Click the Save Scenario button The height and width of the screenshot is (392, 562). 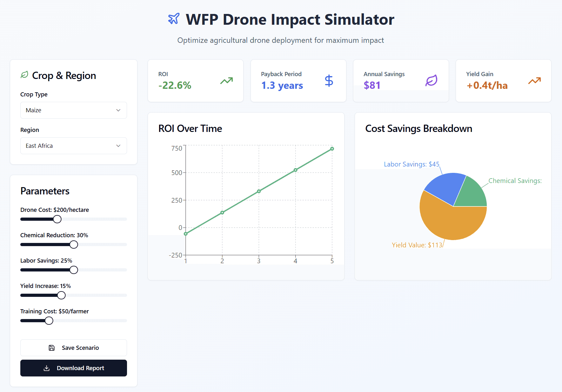(74, 348)
